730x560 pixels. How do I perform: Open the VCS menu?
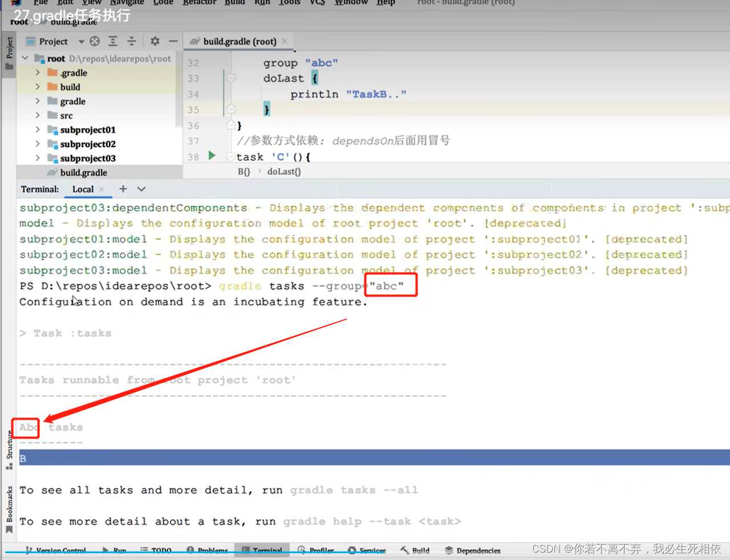click(x=317, y=3)
